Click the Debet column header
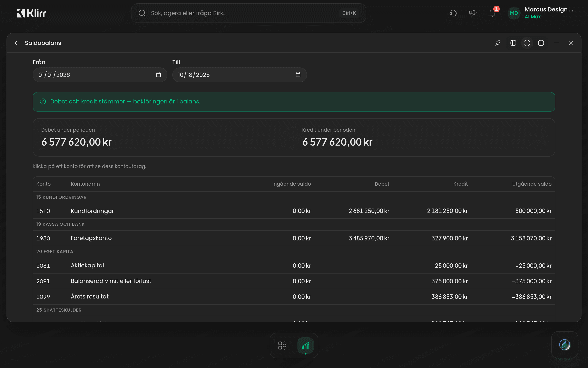Viewport: 588px width, 368px height. click(382, 184)
